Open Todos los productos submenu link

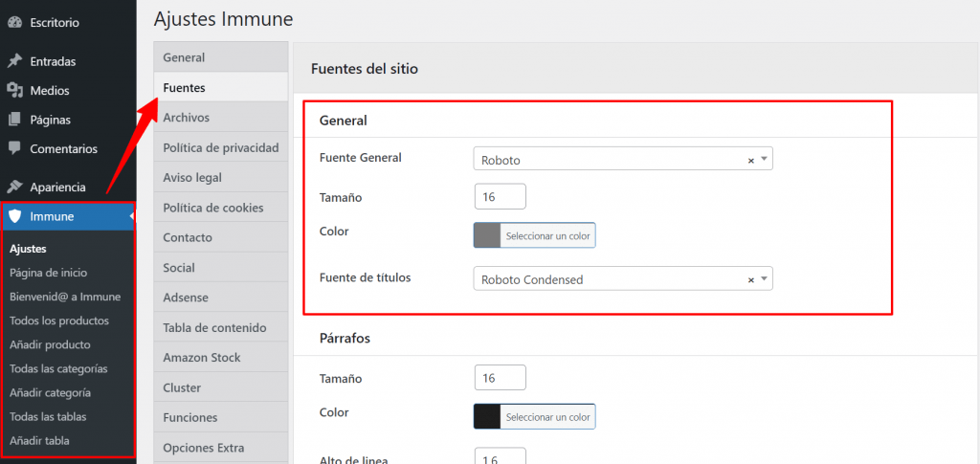(x=58, y=320)
